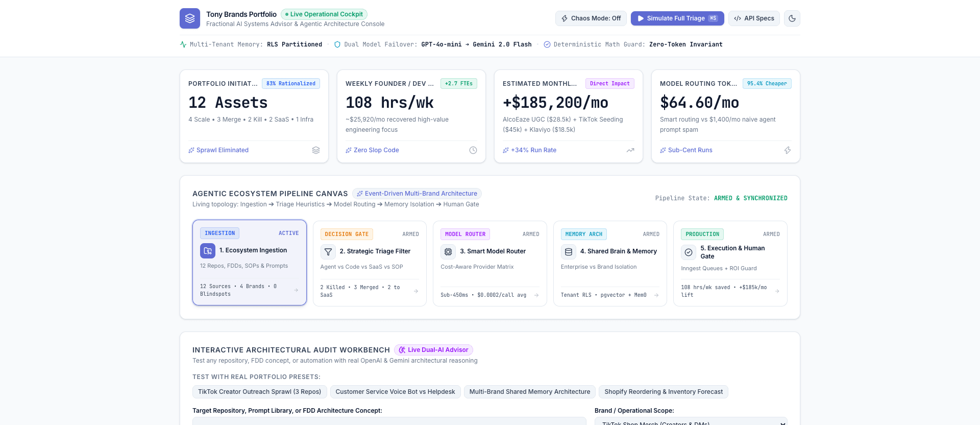Open 3. Smart Model Router card title
The image size is (980, 425).
pos(493,251)
